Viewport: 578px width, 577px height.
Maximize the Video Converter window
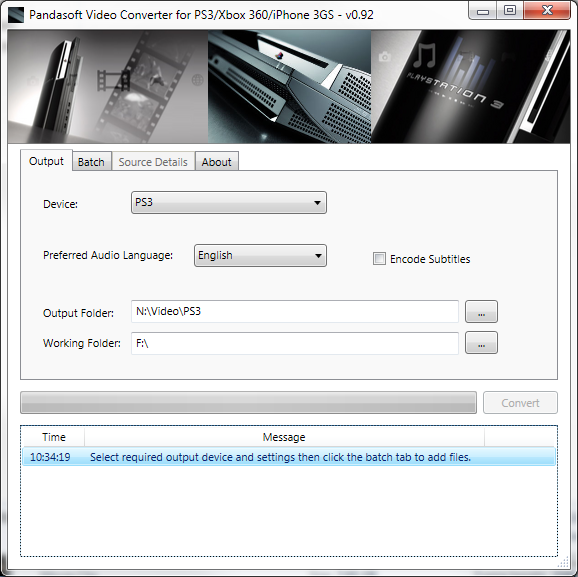point(510,11)
